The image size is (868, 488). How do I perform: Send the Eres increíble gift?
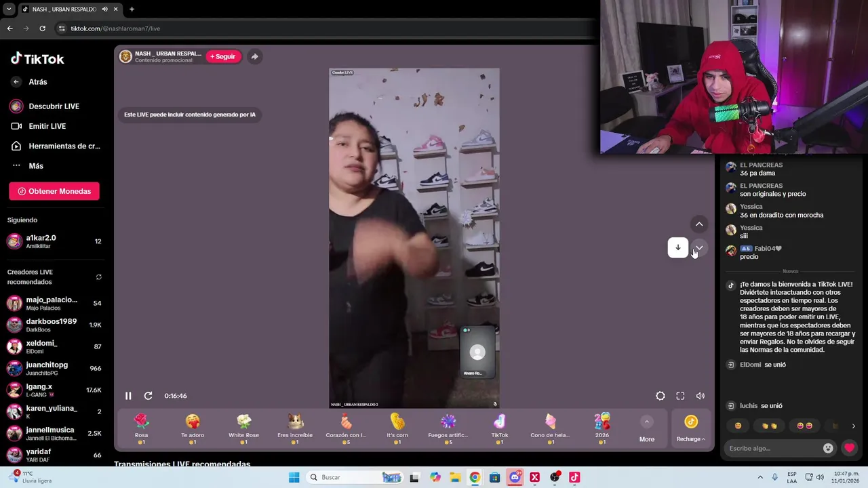click(295, 429)
